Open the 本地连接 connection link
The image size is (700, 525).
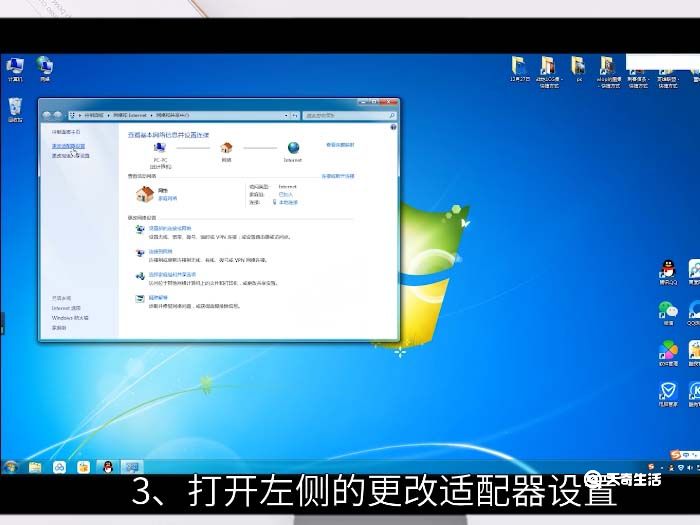[x=288, y=202]
